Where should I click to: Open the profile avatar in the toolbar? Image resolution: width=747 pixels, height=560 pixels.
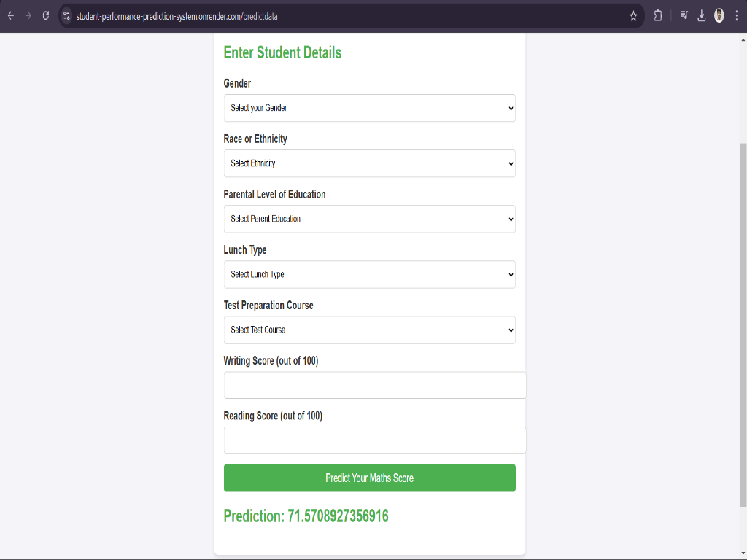coord(719,16)
